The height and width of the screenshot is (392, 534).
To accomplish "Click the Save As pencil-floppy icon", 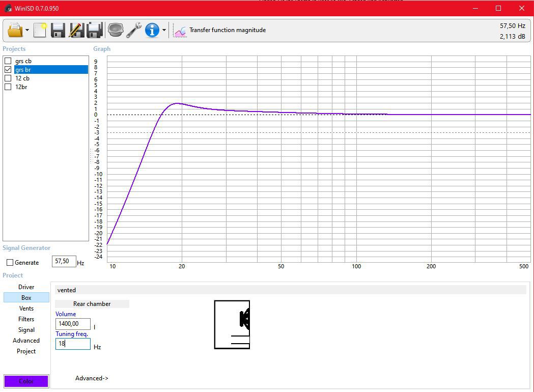I will pos(76,30).
